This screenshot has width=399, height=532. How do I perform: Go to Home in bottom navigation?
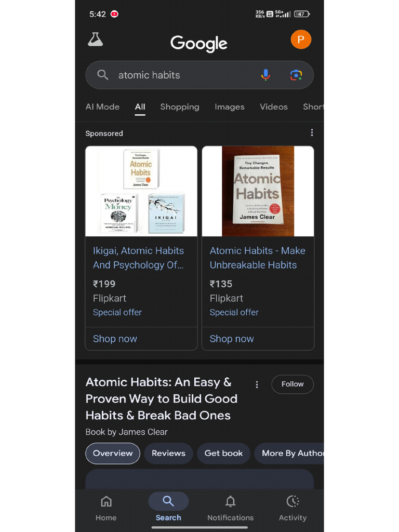(106, 508)
